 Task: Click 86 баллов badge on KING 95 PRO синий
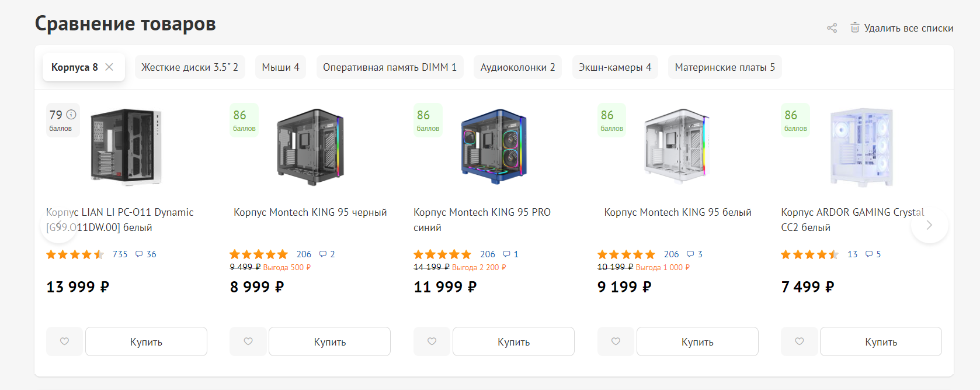pyautogui.click(x=428, y=120)
